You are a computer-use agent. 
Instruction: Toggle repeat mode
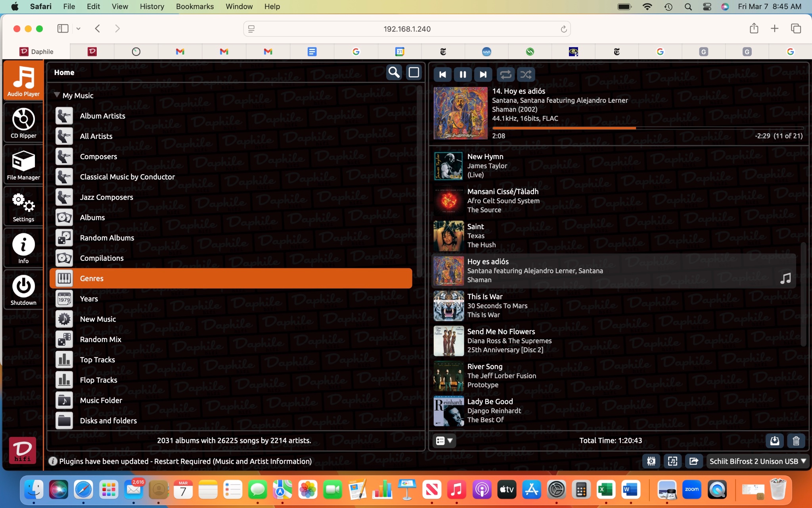(506, 74)
